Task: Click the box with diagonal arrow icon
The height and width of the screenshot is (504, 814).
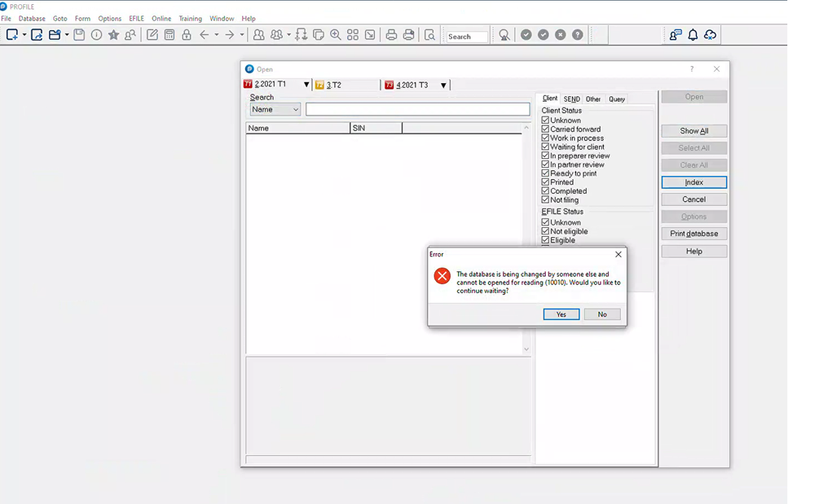Action: point(370,35)
